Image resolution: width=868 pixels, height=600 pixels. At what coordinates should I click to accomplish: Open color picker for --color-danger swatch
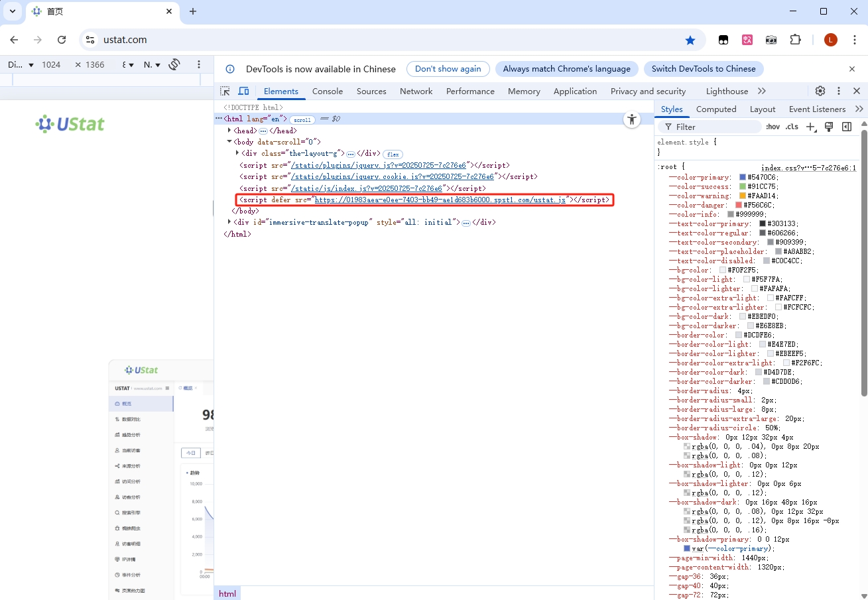[x=739, y=205]
